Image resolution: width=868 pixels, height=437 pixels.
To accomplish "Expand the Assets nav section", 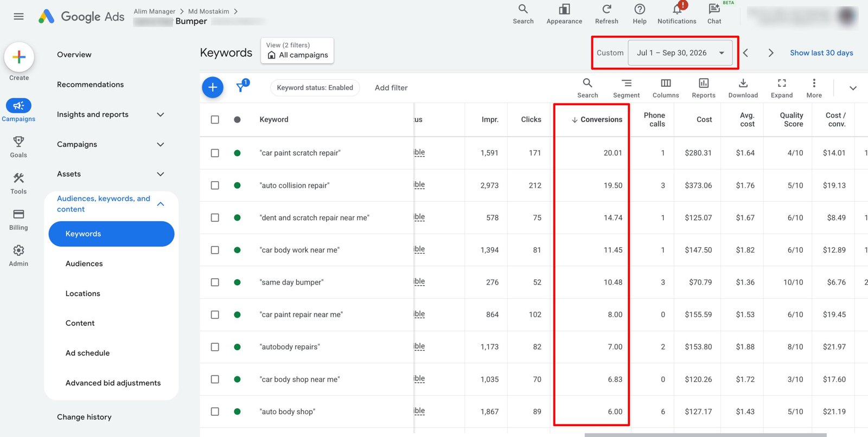I will pyautogui.click(x=161, y=174).
